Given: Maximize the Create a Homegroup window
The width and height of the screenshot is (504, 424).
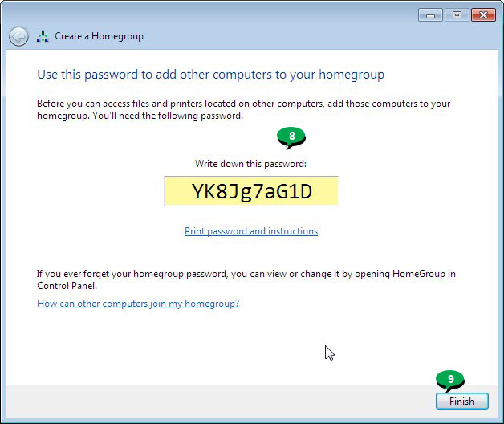Looking at the screenshot, I should [x=457, y=15].
